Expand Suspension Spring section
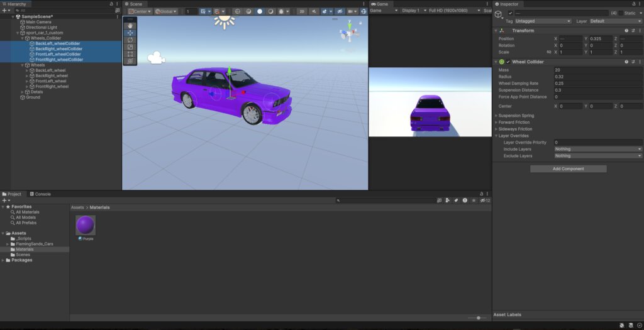This screenshot has height=330, width=644. pos(496,116)
